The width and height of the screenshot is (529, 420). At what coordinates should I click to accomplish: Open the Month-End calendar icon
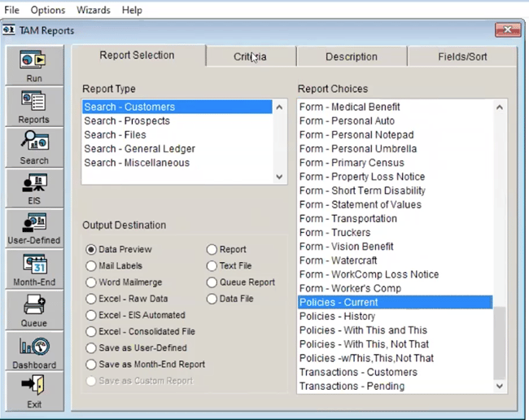pyautogui.click(x=34, y=269)
